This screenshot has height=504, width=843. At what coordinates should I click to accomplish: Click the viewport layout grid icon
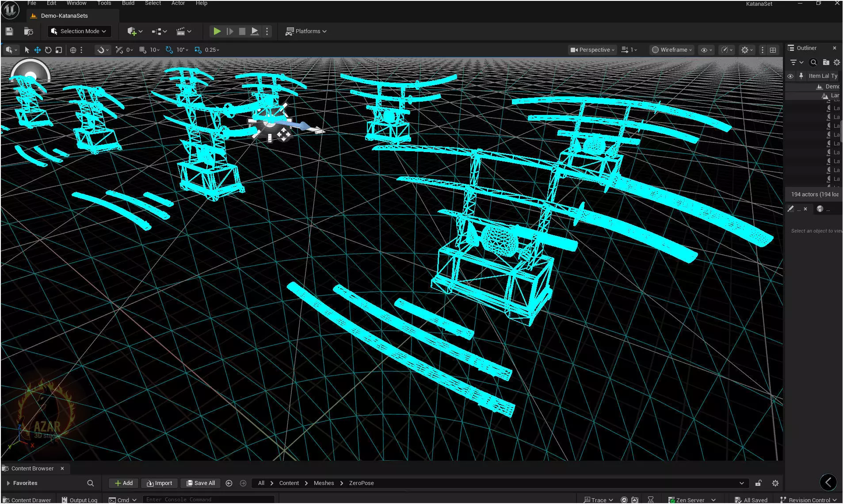click(773, 50)
